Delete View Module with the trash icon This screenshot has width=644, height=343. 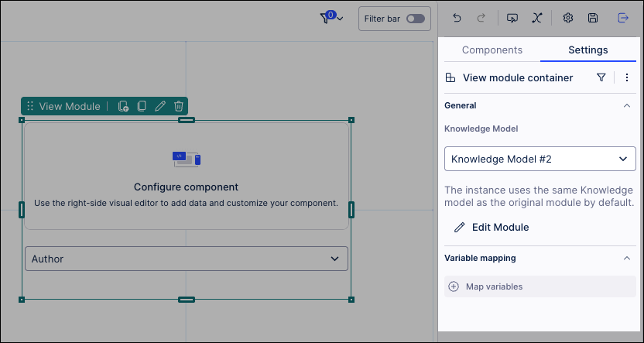[x=179, y=106]
